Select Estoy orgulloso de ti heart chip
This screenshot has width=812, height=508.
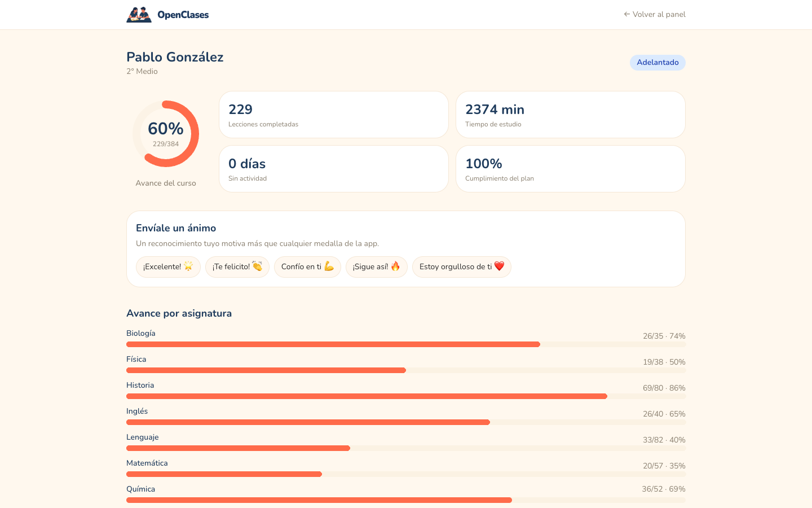[462, 267]
